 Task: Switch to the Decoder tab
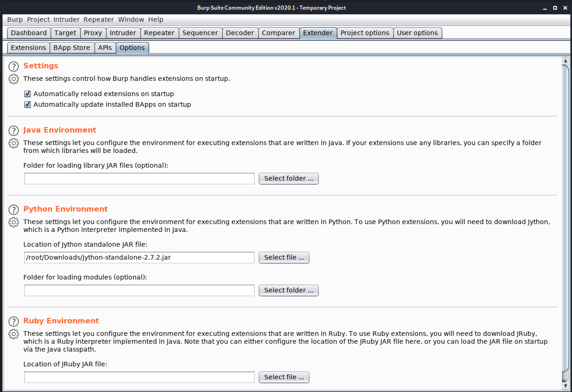240,33
